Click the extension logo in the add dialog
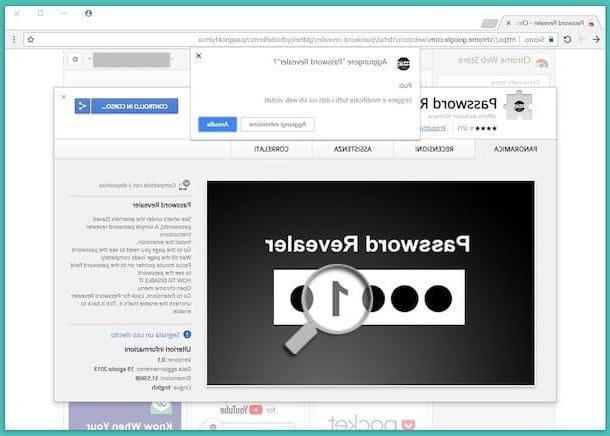The image size is (610, 436). [403, 63]
